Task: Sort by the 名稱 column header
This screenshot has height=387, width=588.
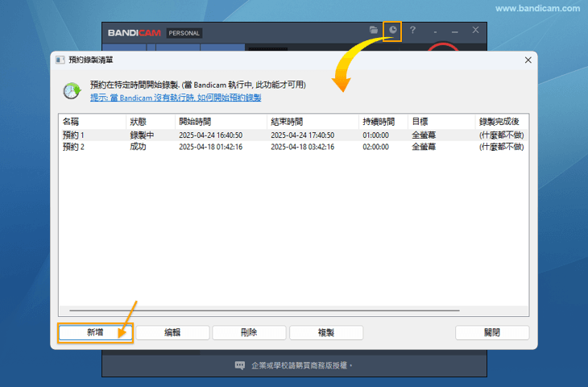Action: pos(93,122)
